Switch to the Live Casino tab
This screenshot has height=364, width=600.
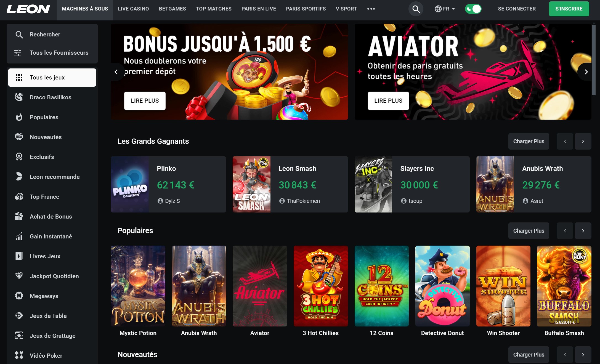coord(133,9)
